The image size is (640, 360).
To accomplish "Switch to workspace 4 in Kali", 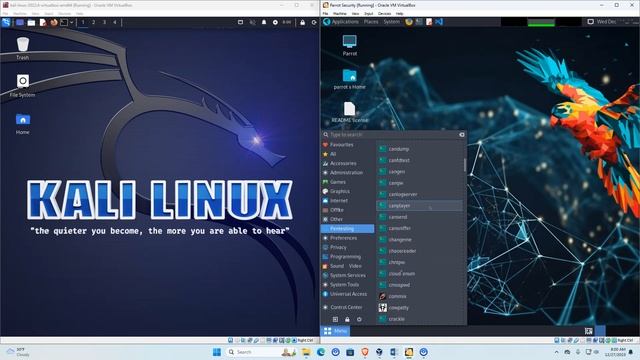I will [x=115, y=22].
